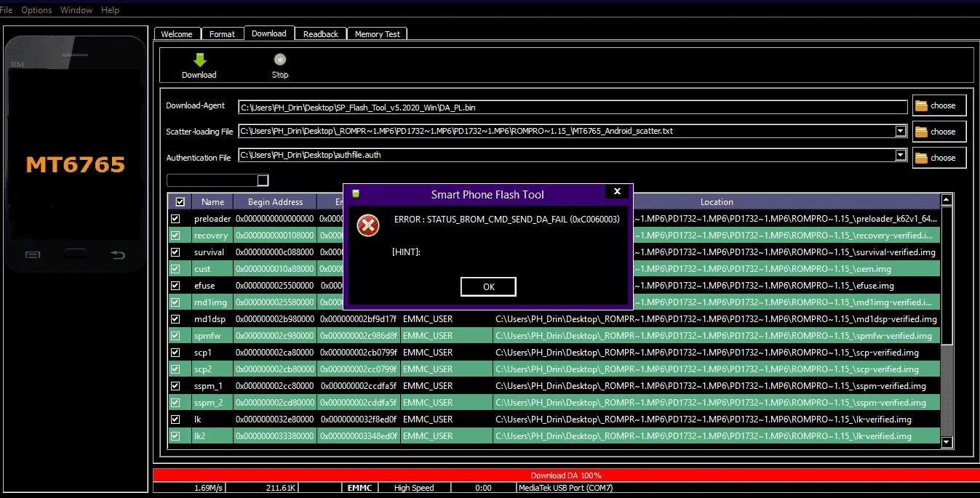
Task: Uncheck the md1dsp partition checkbox
Action: (175, 319)
